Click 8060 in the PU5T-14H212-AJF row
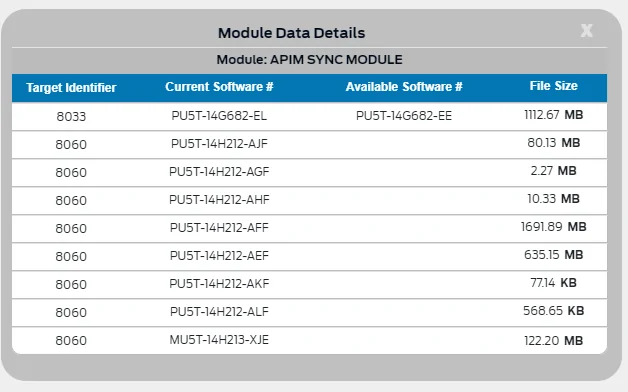Viewport: 628px width, 392px height. tap(71, 145)
